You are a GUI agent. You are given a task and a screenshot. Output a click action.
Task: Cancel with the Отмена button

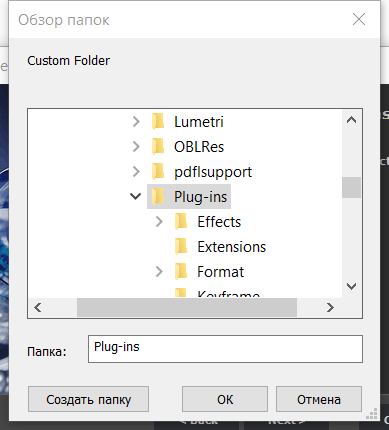click(x=319, y=399)
